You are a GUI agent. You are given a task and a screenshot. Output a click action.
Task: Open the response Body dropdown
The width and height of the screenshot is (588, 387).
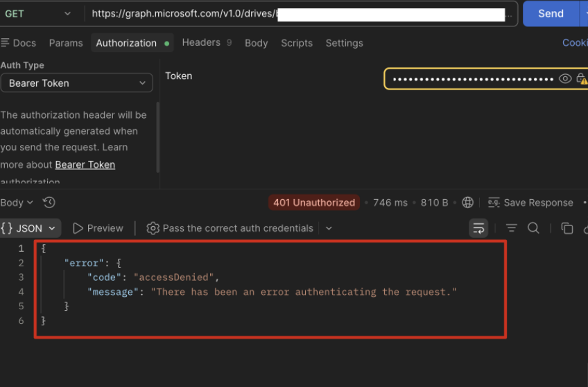click(x=17, y=203)
